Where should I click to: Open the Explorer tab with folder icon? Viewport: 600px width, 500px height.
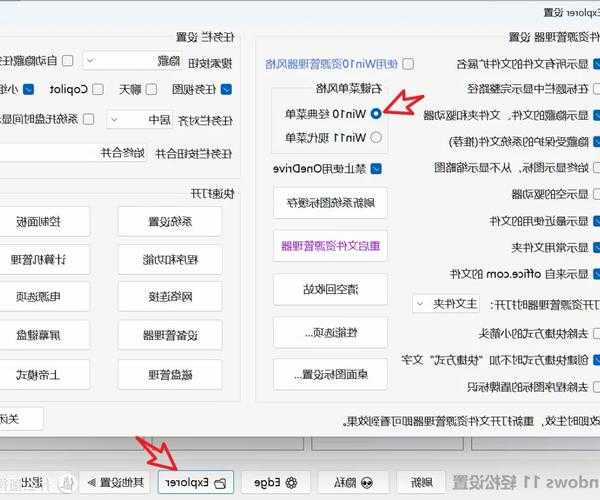(x=196, y=482)
